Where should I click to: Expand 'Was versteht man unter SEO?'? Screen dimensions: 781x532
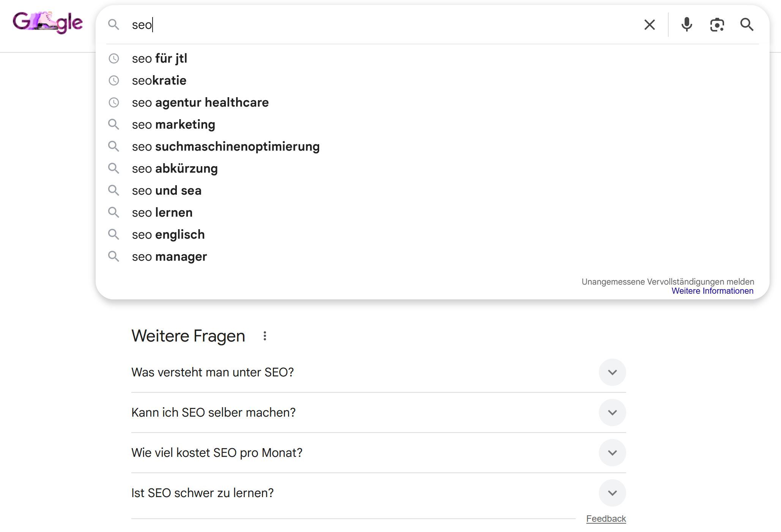(612, 372)
